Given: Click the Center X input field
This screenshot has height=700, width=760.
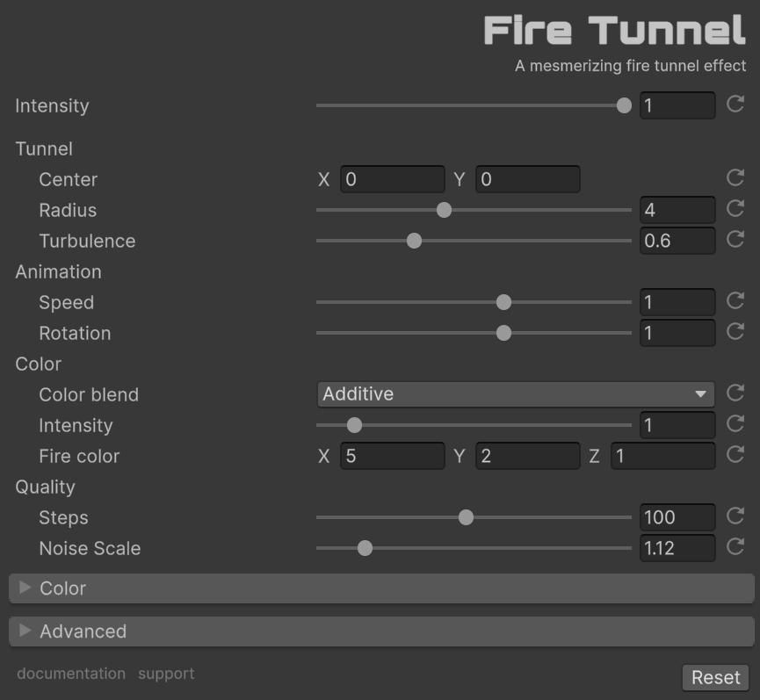Looking at the screenshot, I should click(392, 179).
